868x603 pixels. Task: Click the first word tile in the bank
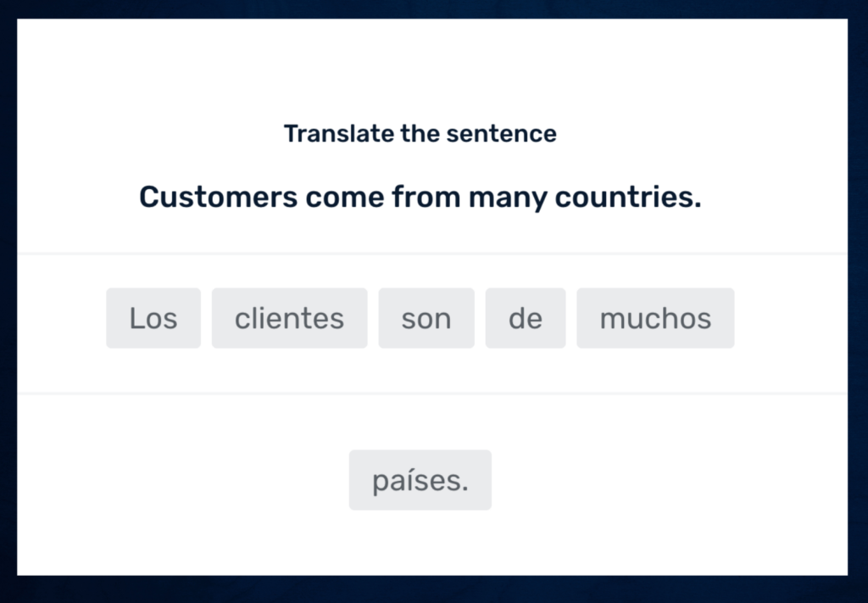(x=153, y=318)
